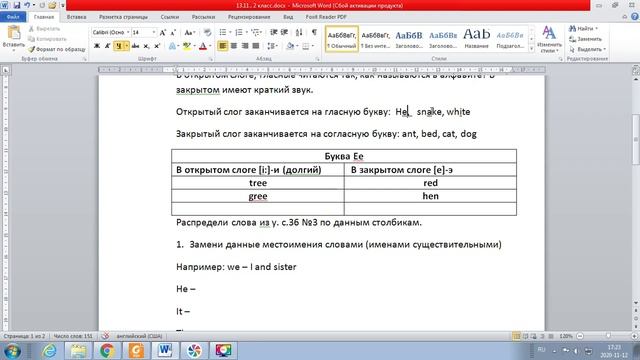
Task: Switch to the Ссылки tab
Action: [170, 17]
